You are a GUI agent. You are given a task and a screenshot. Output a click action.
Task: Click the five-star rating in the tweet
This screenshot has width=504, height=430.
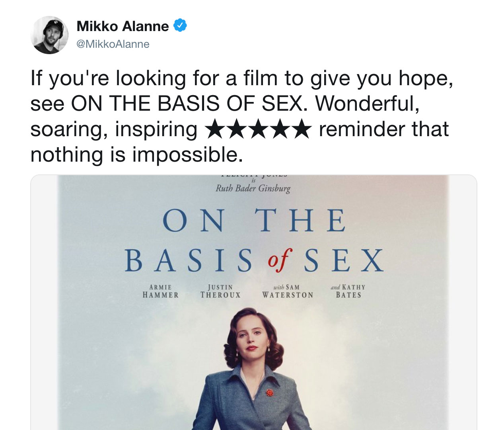tap(258, 129)
